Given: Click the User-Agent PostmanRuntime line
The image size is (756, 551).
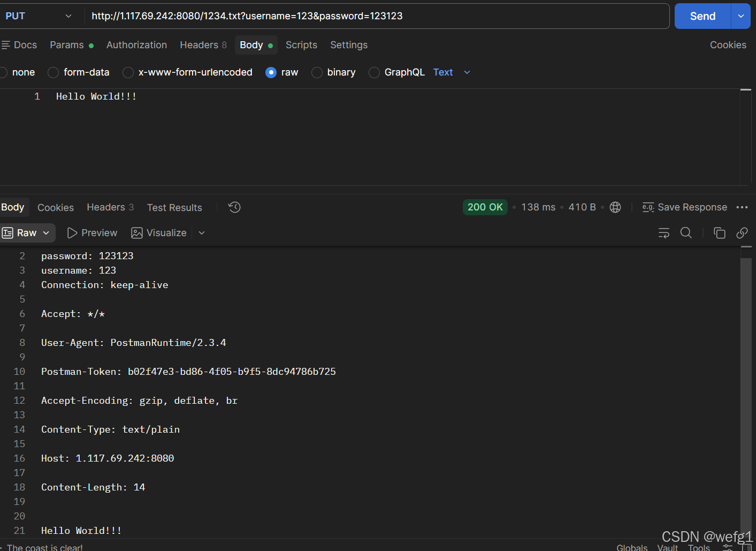Looking at the screenshot, I should point(134,343).
